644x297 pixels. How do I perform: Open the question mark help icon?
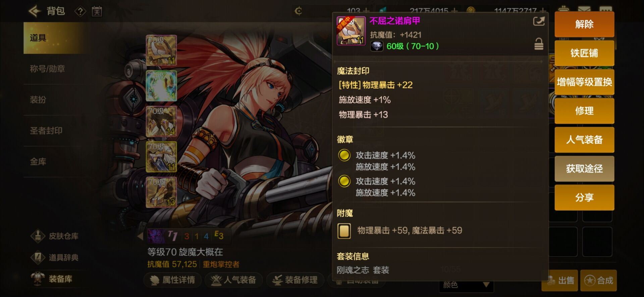click(x=80, y=12)
